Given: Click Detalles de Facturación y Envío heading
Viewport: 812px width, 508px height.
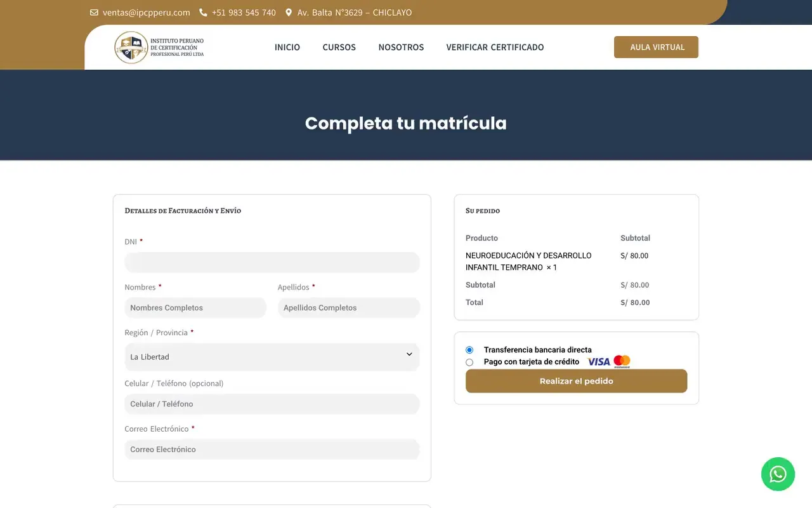Looking at the screenshot, I should (x=183, y=211).
